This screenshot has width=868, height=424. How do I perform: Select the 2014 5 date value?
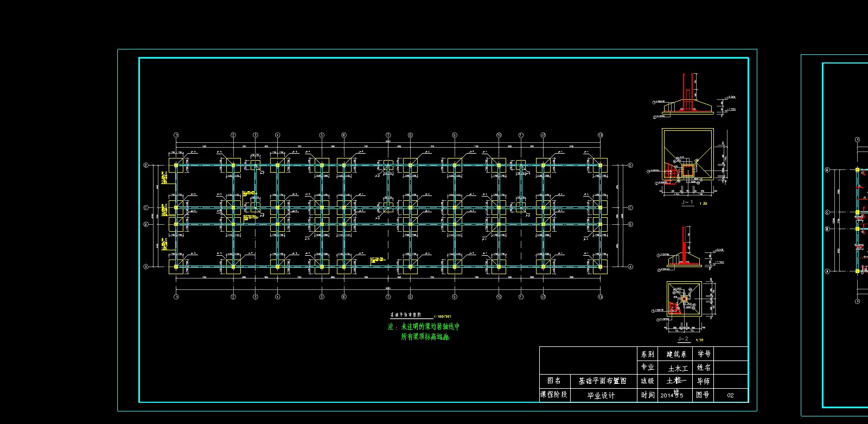(x=673, y=395)
